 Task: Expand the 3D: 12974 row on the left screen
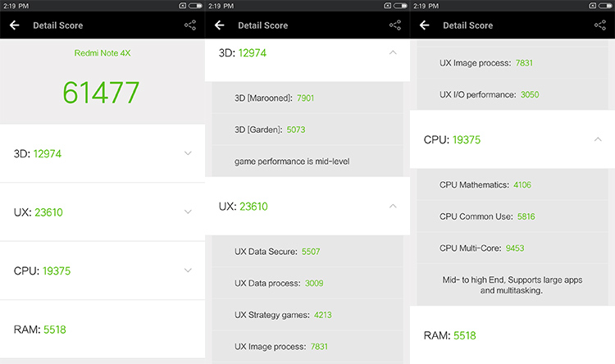[102, 153]
